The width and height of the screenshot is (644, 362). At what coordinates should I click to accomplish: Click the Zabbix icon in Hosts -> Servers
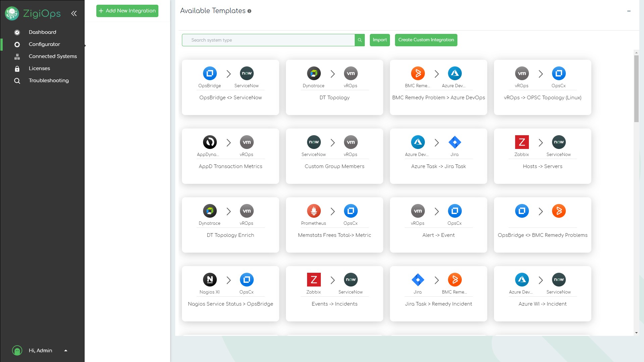pos(522,142)
